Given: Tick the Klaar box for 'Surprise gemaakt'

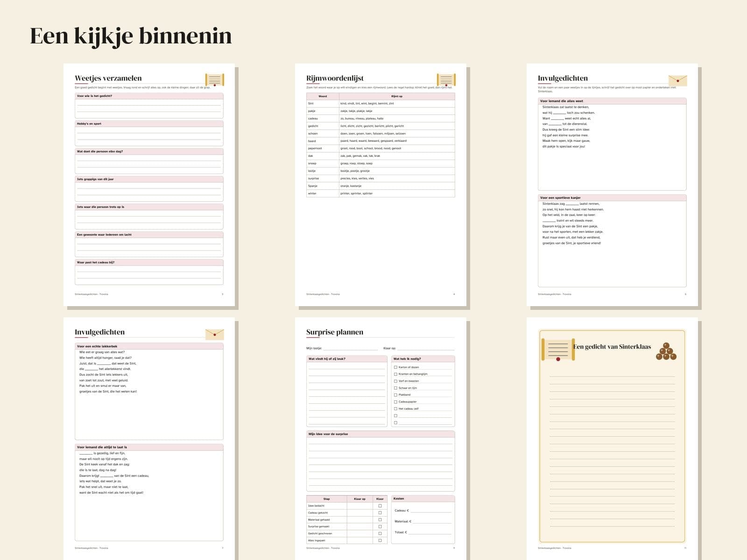Looking at the screenshot, I should 380,526.
